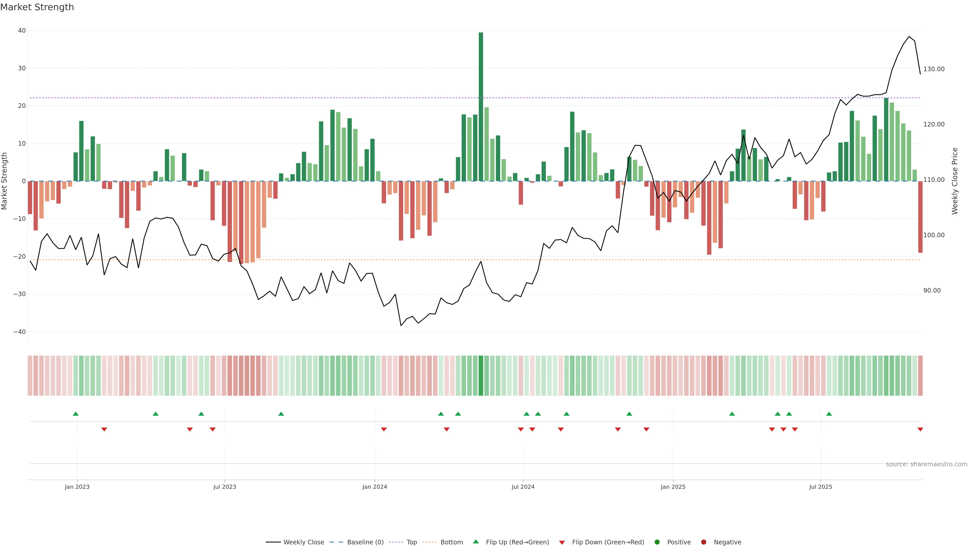Click the Market Strength chart title
This screenshot has height=551, width=980.
[x=37, y=7]
